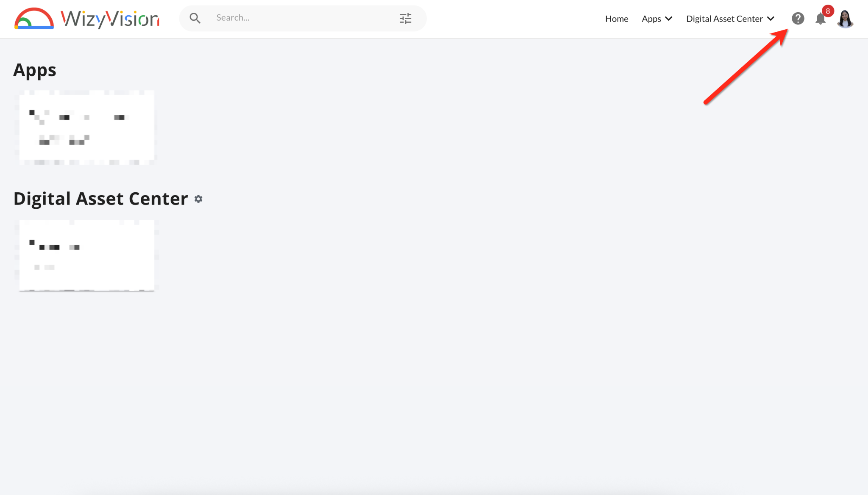Click second text line in the Apps card
The image size is (868, 495).
pyautogui.click(x=64, y=140)
